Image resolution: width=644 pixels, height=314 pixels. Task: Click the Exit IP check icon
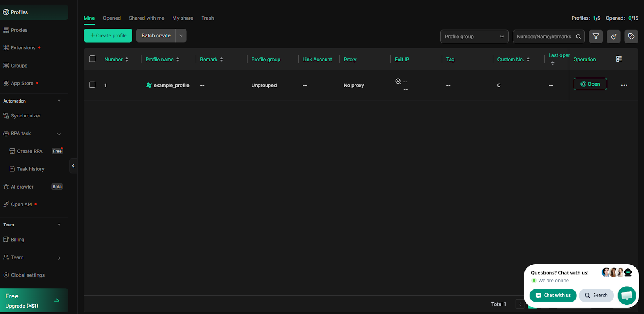tap(398, 81)
